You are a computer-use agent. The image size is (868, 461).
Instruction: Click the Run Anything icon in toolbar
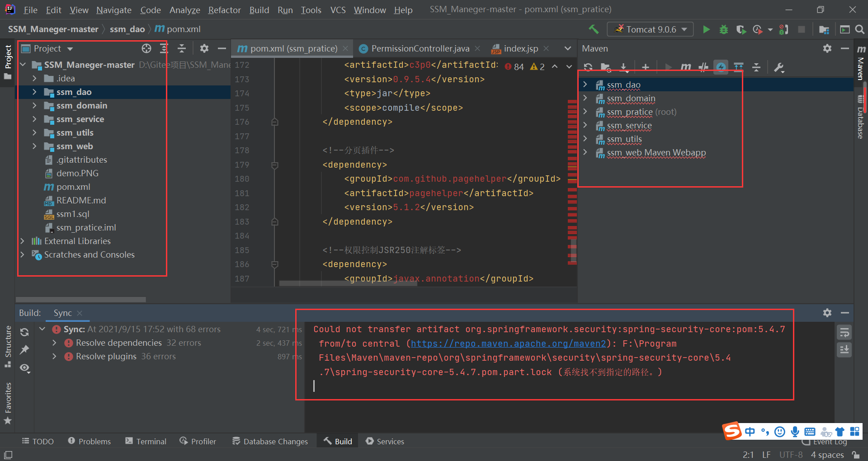[844, 29]
